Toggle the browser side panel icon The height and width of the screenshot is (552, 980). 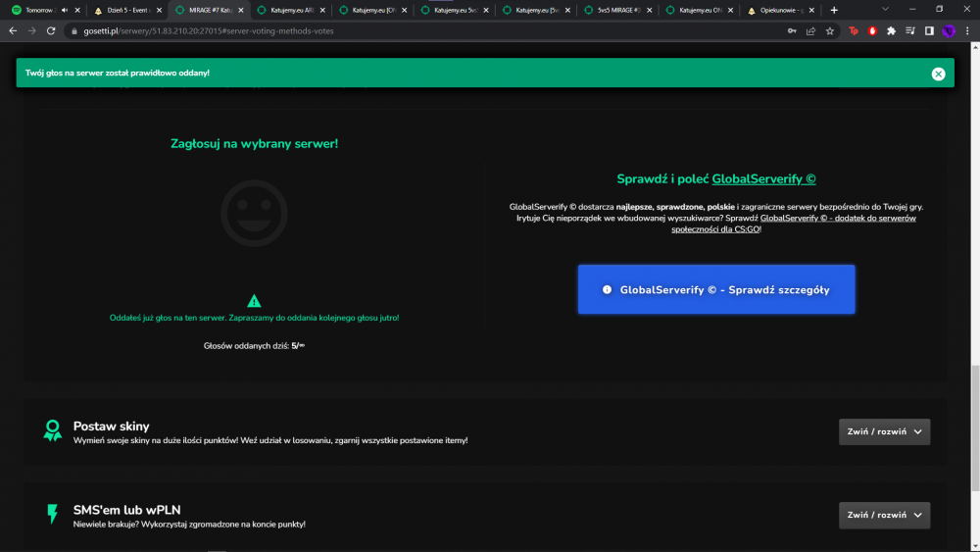coord(929,30)
